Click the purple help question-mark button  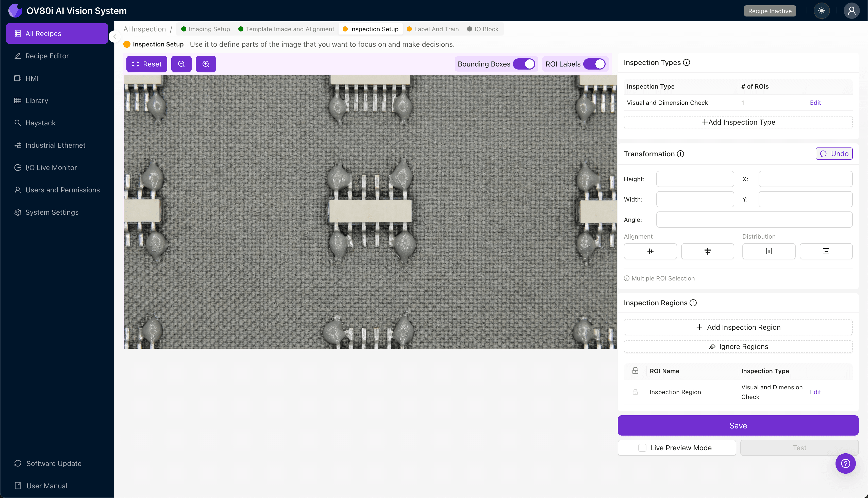tap(845, 463)
